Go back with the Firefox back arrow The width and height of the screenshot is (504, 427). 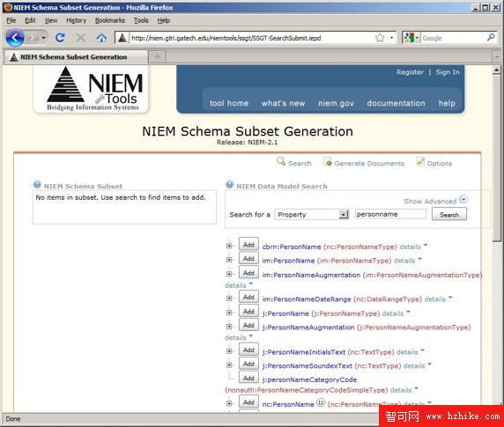[14, 38]
